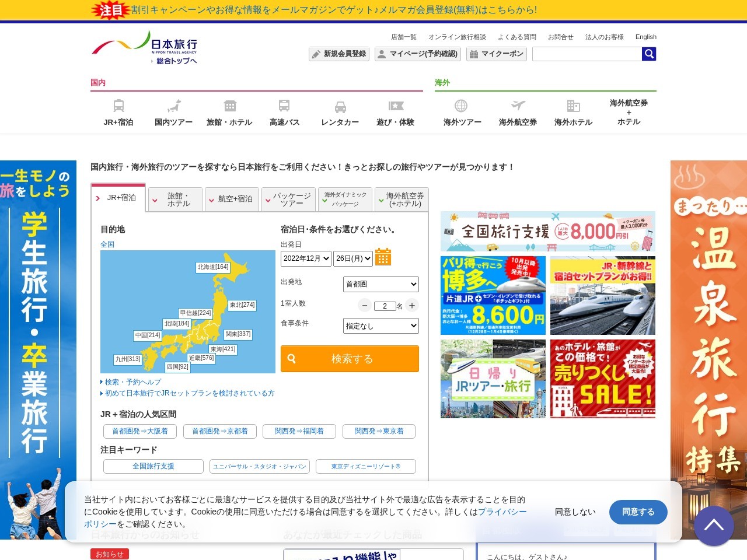Click the room occupants number field
This screenshot has width=747, height=560.
[385, 306]
